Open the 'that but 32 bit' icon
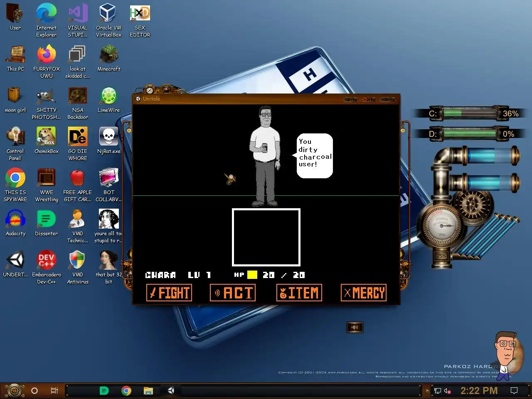 (x=108, y=267)
